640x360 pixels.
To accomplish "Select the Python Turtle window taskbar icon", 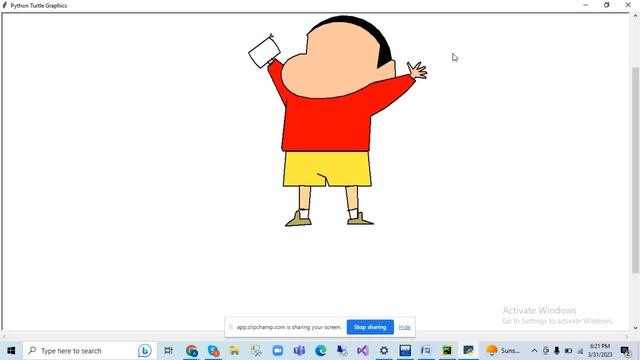I will 468,351.
